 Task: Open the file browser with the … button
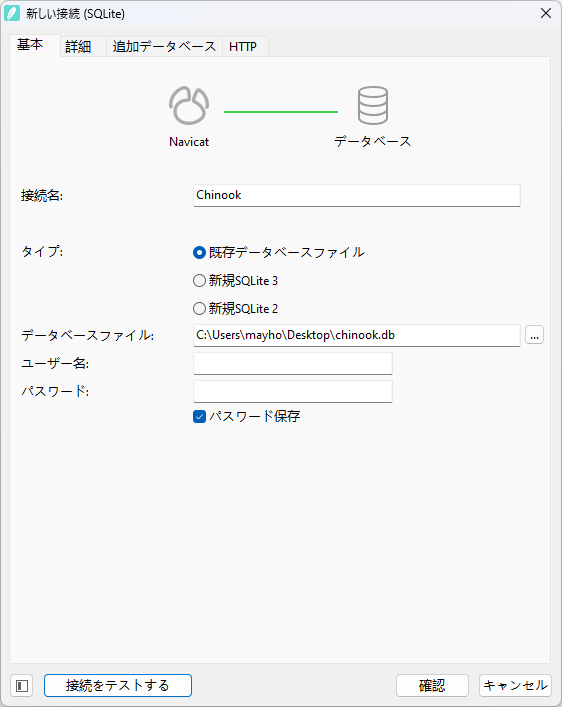[534, 335]
